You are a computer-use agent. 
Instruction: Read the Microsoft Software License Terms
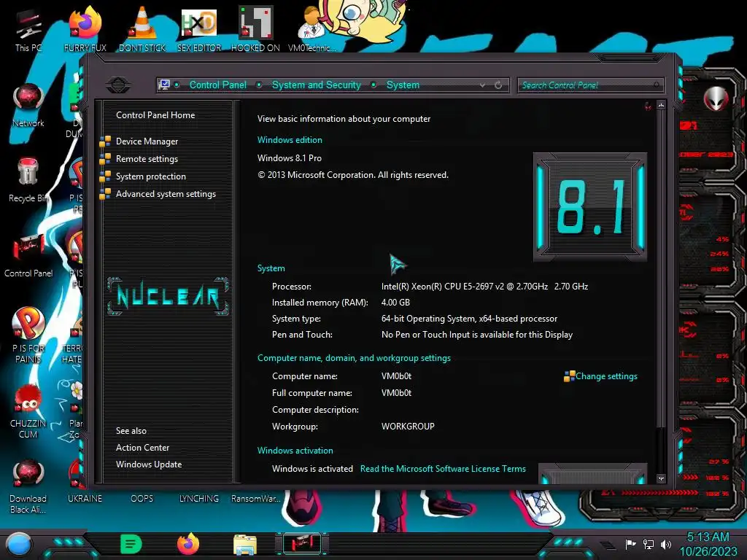click(443, 469)
